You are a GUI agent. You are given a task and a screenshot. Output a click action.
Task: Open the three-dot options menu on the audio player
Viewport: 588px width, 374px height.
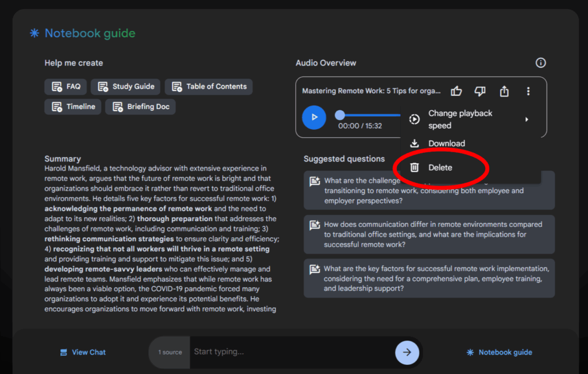[x=528, y=91]
